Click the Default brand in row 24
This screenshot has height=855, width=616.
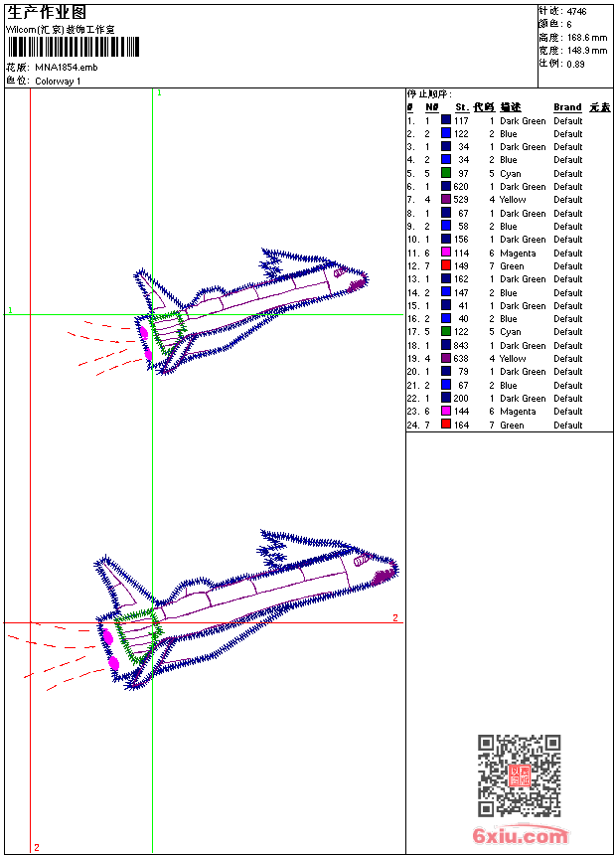pyautogui.click(x=568, y=426)
